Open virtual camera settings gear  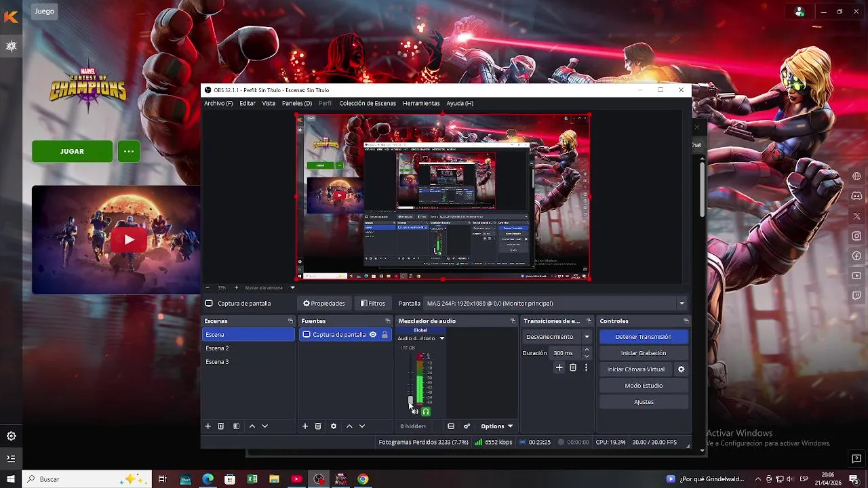click(682, 369)
